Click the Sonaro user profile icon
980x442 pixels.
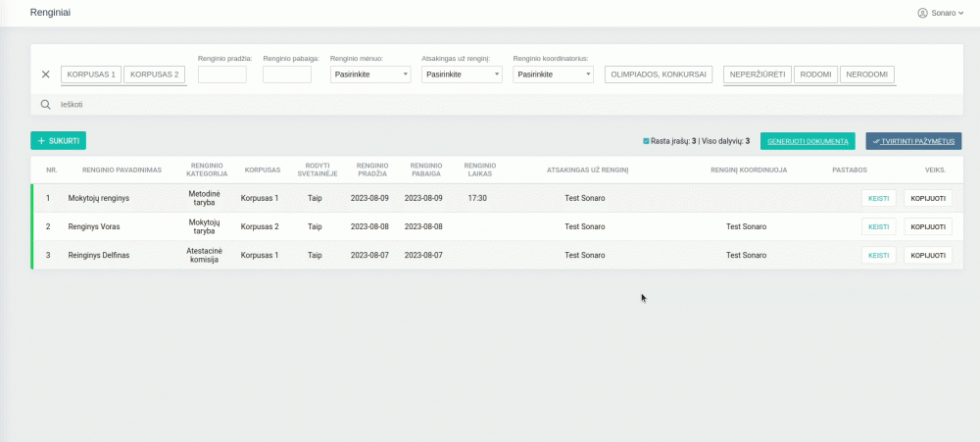click(922, 13)
